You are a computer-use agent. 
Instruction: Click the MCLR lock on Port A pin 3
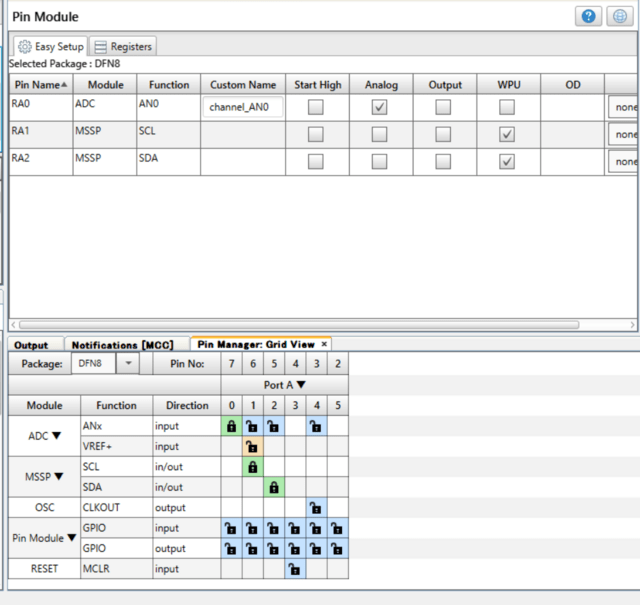click(294, 569)
